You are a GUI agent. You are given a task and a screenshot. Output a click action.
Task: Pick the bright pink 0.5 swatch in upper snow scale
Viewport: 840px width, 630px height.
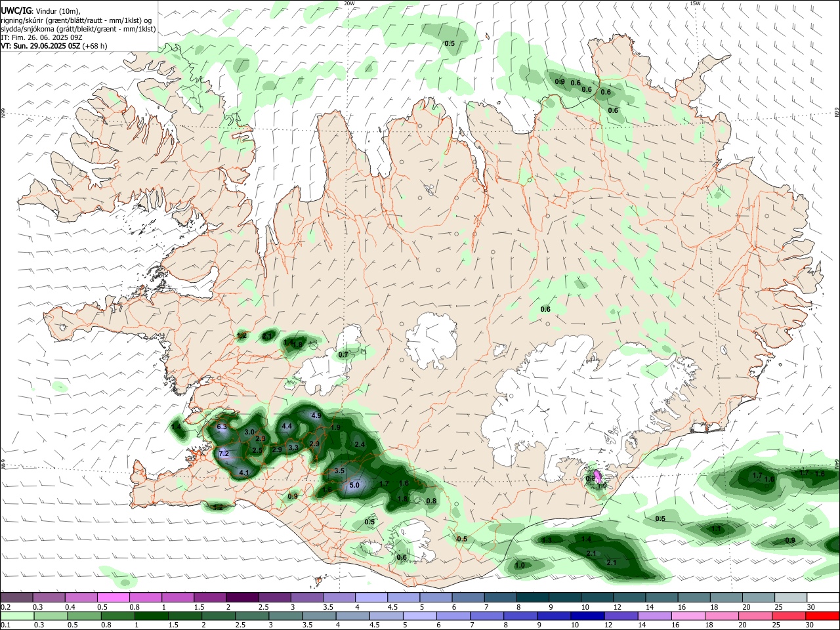[113, 597]
